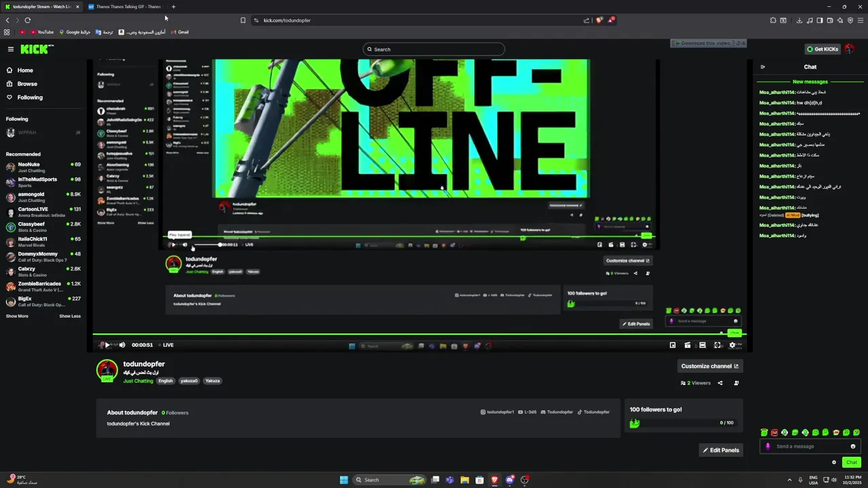Toggle theater mode on main player

[x=703, y=345]
